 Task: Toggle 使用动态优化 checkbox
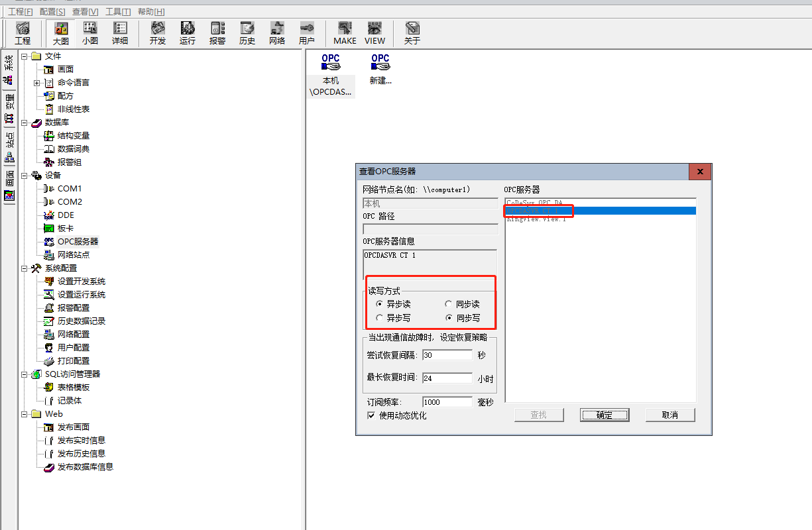371,415
